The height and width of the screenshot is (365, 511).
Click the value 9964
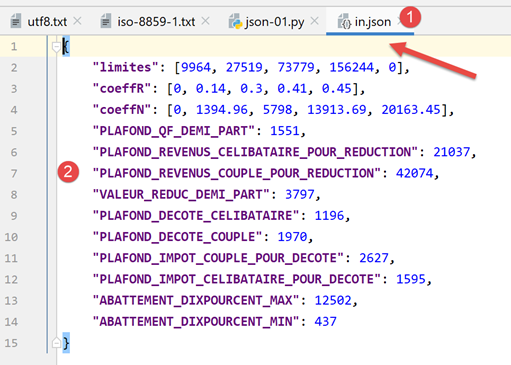tap(196, 67)
